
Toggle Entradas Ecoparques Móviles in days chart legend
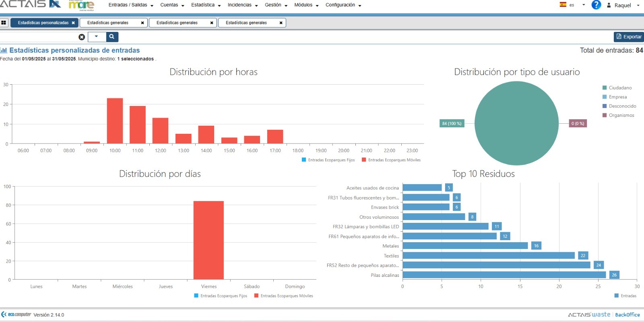(283, 296)
